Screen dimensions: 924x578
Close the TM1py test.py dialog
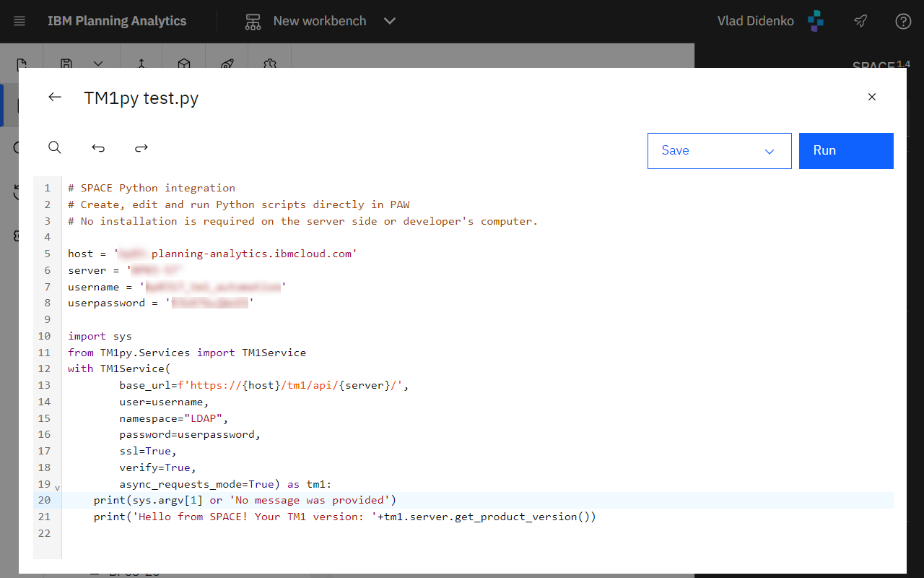pos(872,97)
